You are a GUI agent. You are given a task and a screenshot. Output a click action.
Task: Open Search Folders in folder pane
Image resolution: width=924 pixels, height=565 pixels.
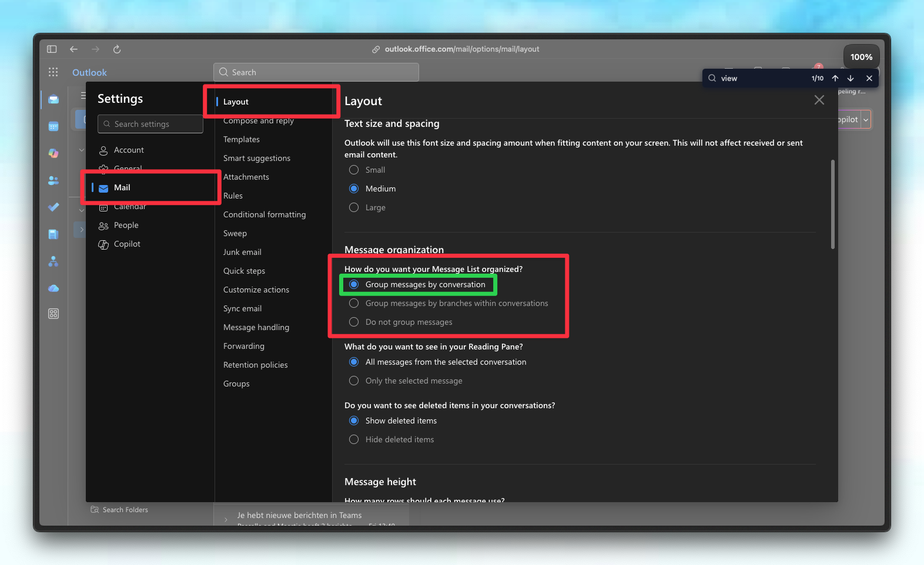(x=120, y=510)
